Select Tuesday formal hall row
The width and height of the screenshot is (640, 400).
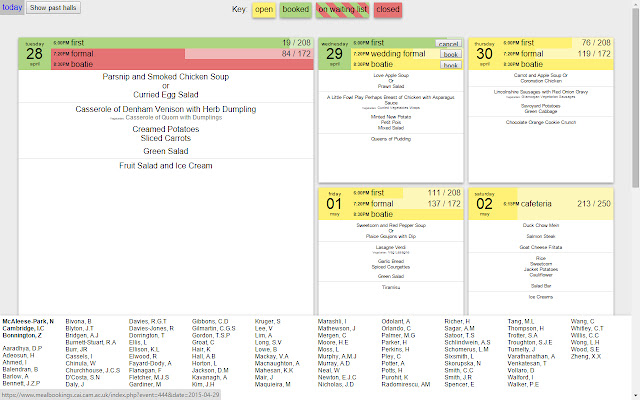pos(182,54)
